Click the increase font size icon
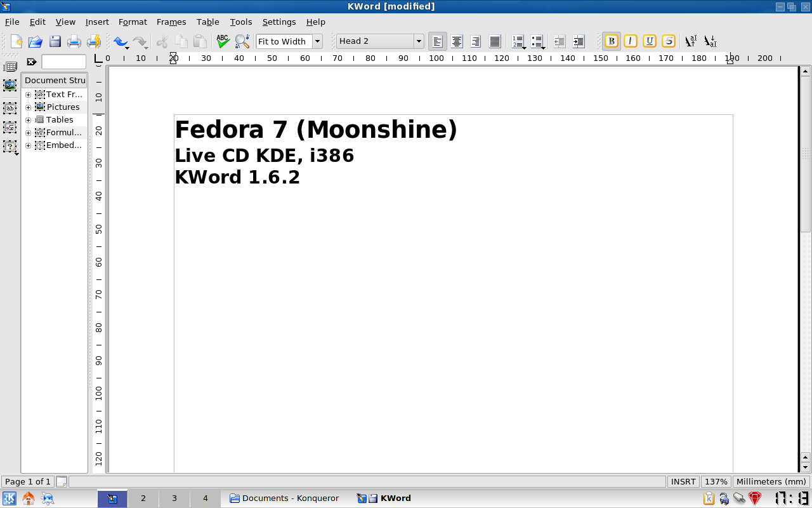 pos(690,41)
